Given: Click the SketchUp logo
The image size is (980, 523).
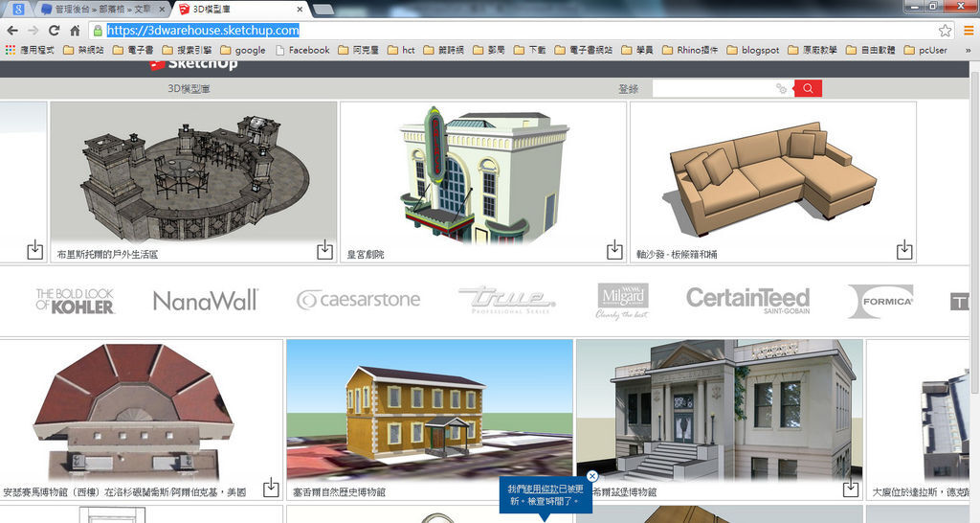Looking at the screenshot, I should 193,64.
